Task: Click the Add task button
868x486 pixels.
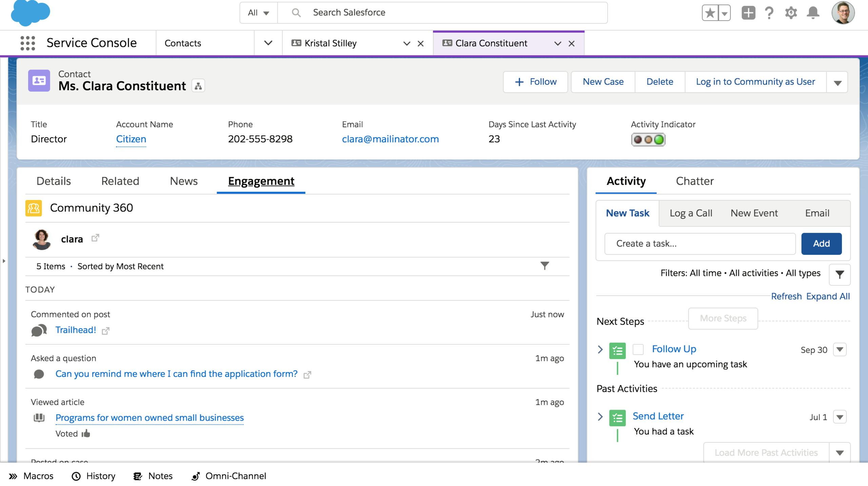Action: point(821,244)
